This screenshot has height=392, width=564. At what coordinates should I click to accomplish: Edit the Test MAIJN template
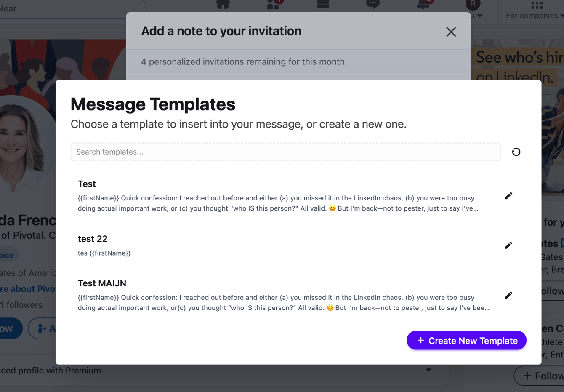tap(508, 295)
